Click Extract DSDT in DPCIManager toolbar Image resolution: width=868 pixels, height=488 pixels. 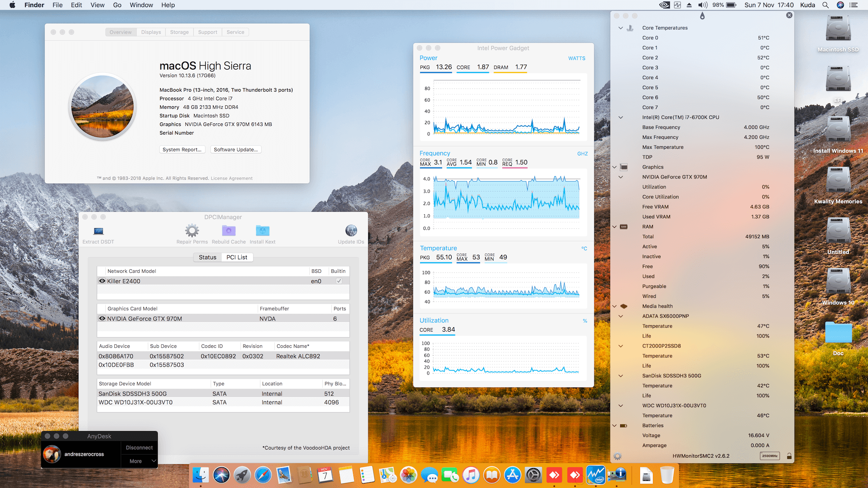(98, 235)
